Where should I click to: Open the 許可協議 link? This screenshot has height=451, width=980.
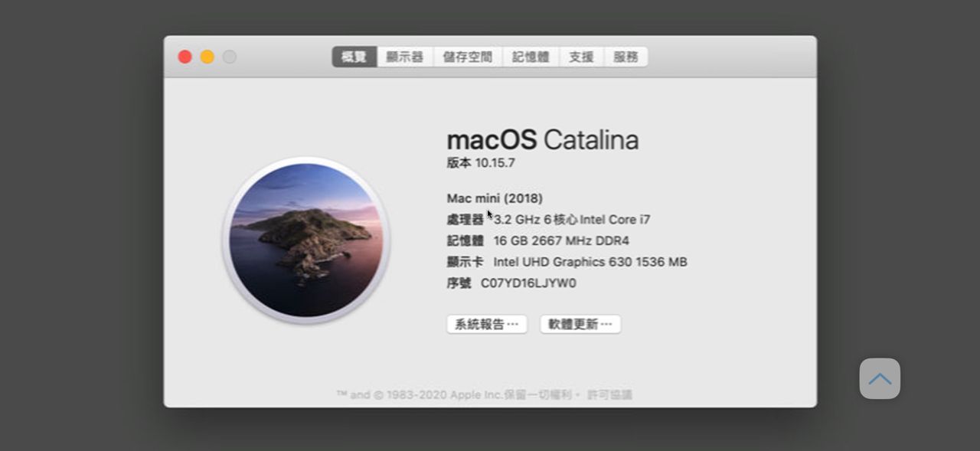pyautogui.click(x=609, y=395)
